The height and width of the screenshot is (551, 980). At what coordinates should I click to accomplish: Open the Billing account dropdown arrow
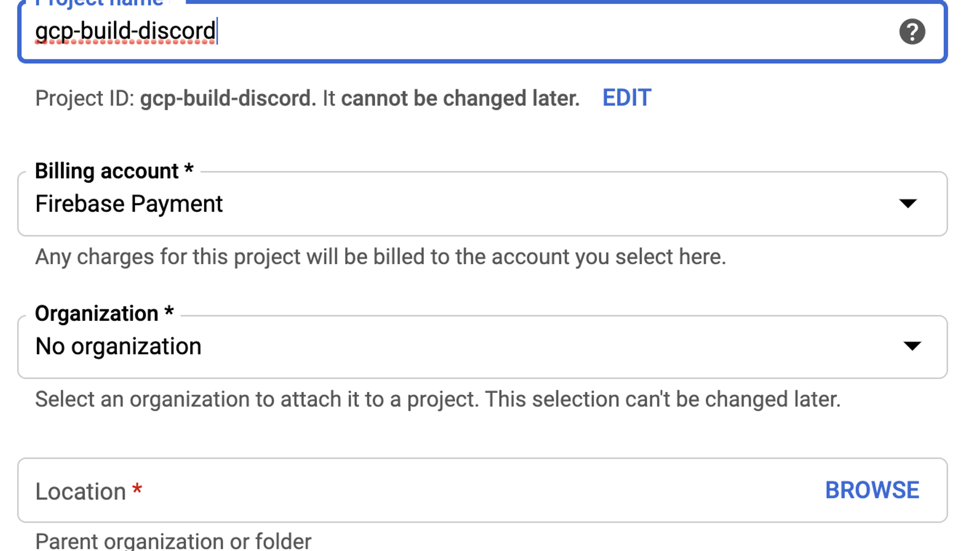coord(908,204)
